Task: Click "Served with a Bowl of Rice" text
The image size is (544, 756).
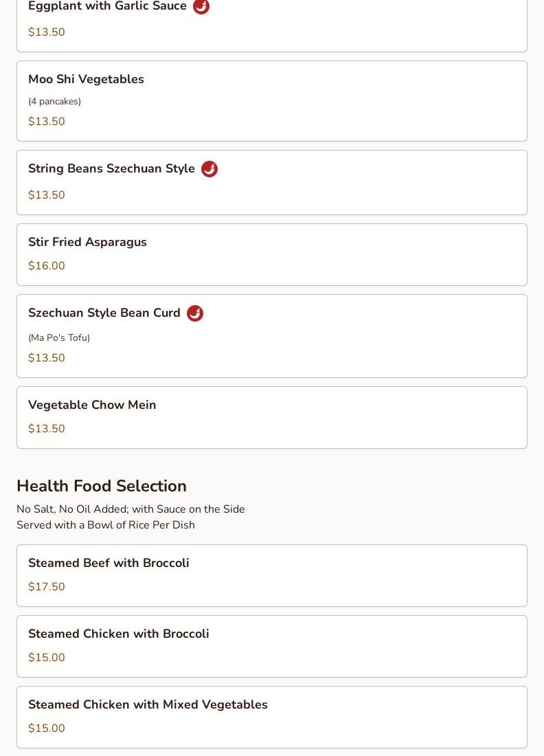Action: click(106, 525)
